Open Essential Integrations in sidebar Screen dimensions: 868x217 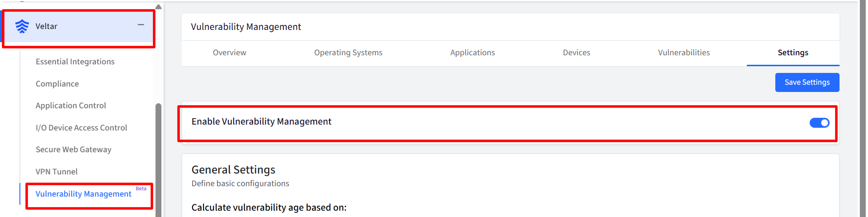tap(75, 62)
